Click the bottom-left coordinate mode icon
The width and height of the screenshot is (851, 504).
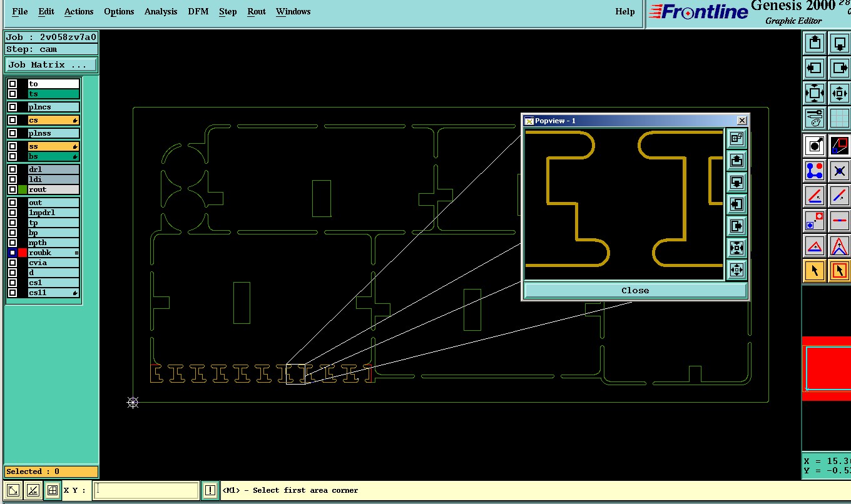coord(13,491)
